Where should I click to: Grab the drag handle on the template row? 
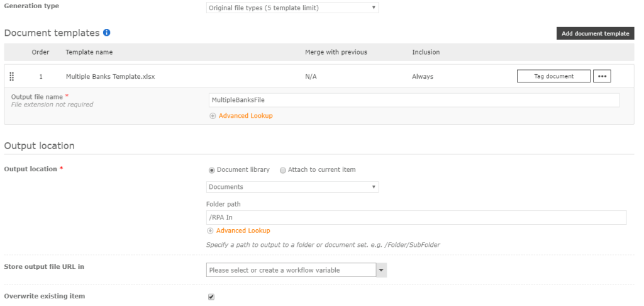coord(11,77)
